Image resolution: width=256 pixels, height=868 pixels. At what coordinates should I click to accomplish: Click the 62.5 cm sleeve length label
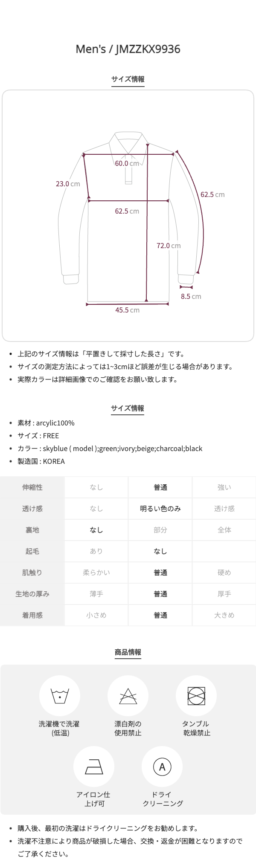(212, 194)
